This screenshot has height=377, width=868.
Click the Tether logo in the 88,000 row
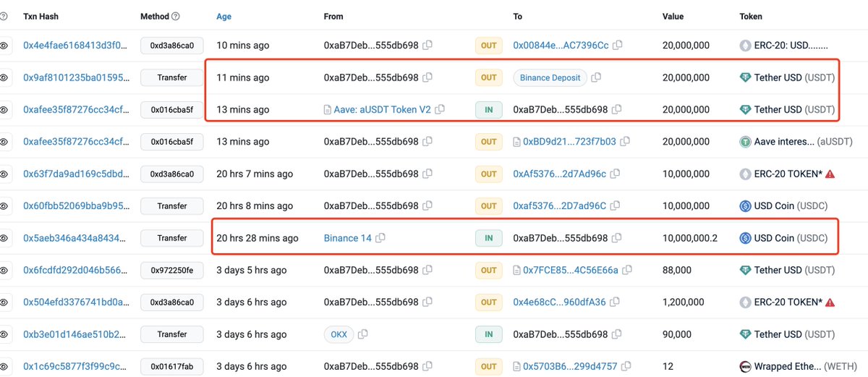pos(745,270)
